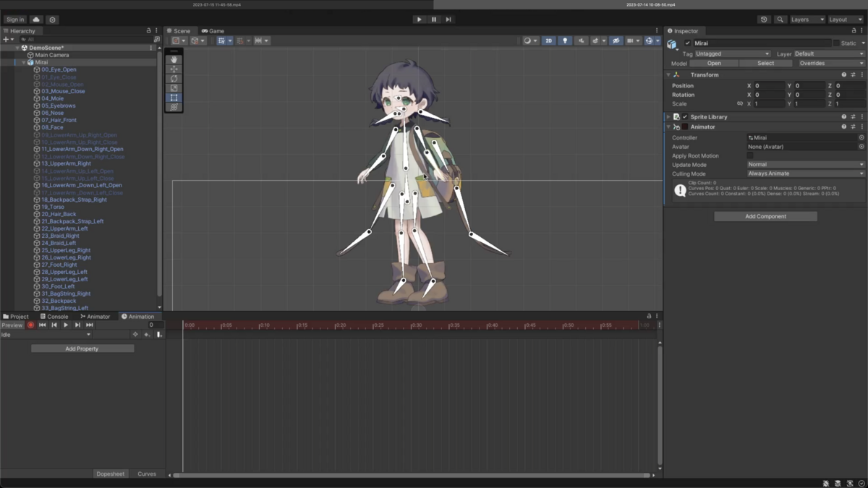
Task: Open Unity cloud services icon
Action: (x=36, y=20)
